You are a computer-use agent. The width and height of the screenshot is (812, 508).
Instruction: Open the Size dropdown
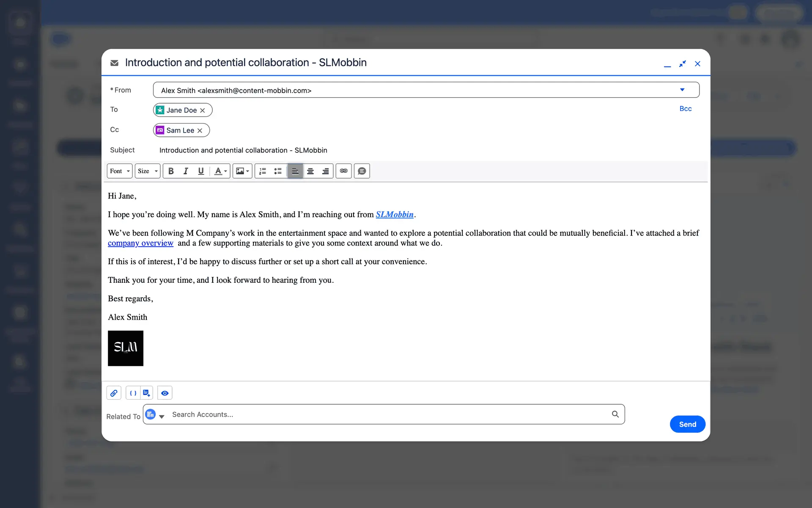point(148,171)
